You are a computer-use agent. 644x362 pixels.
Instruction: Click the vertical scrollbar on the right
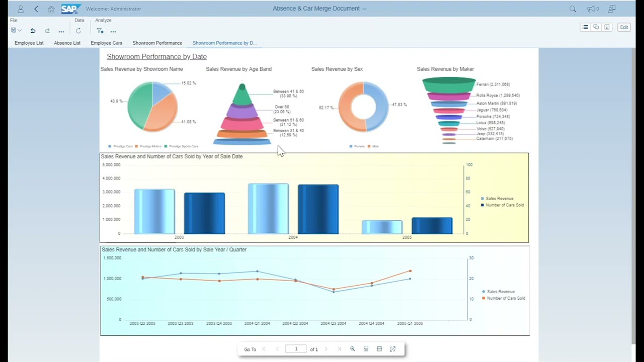[633, 196]
